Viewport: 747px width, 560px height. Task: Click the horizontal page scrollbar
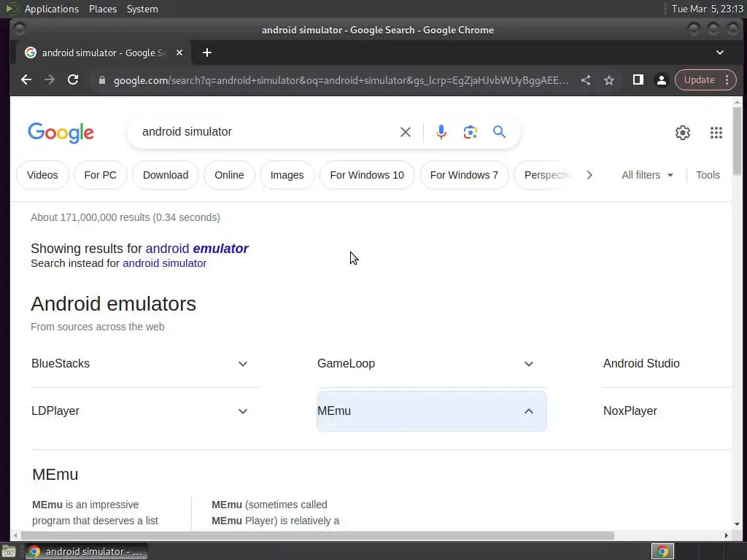317,535
